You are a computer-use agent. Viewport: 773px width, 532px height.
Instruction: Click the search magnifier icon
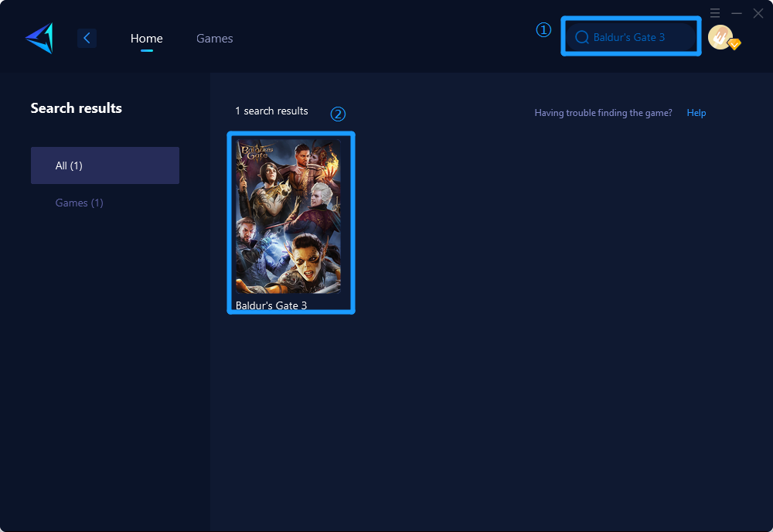point(582,37)
